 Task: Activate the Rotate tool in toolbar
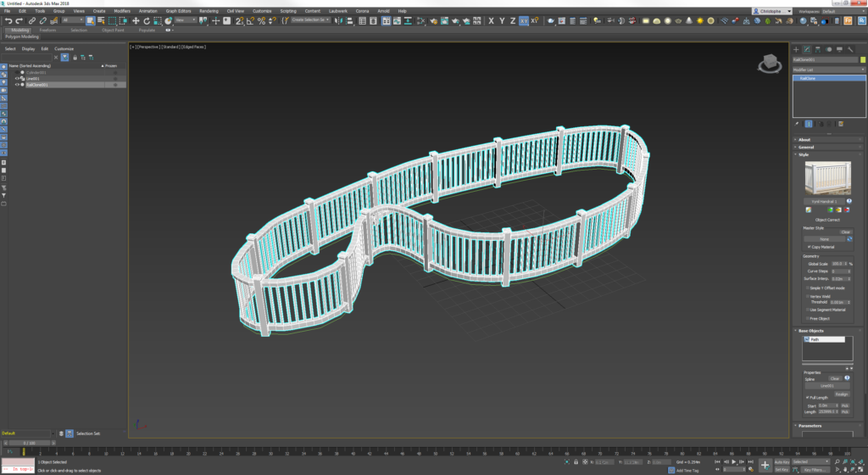147,20
